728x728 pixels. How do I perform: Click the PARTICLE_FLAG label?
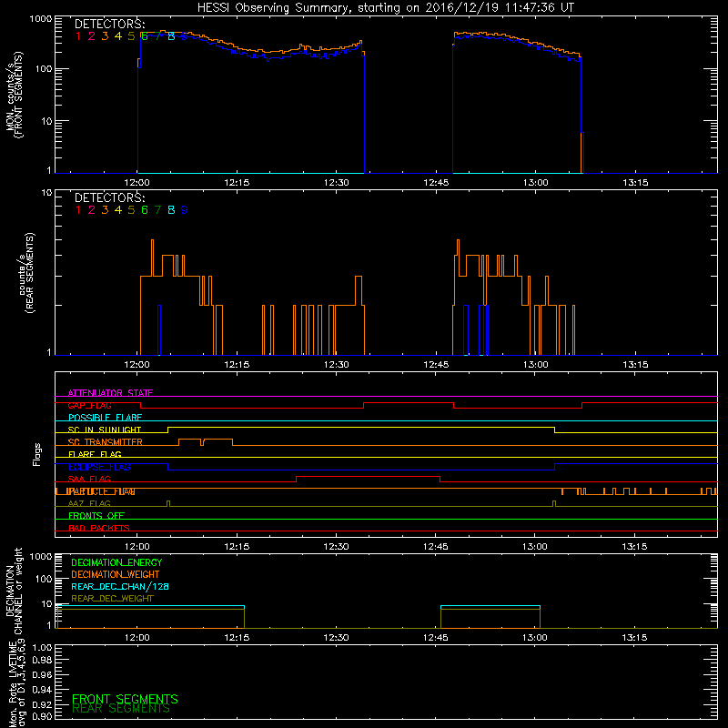[x=102, y=491]
